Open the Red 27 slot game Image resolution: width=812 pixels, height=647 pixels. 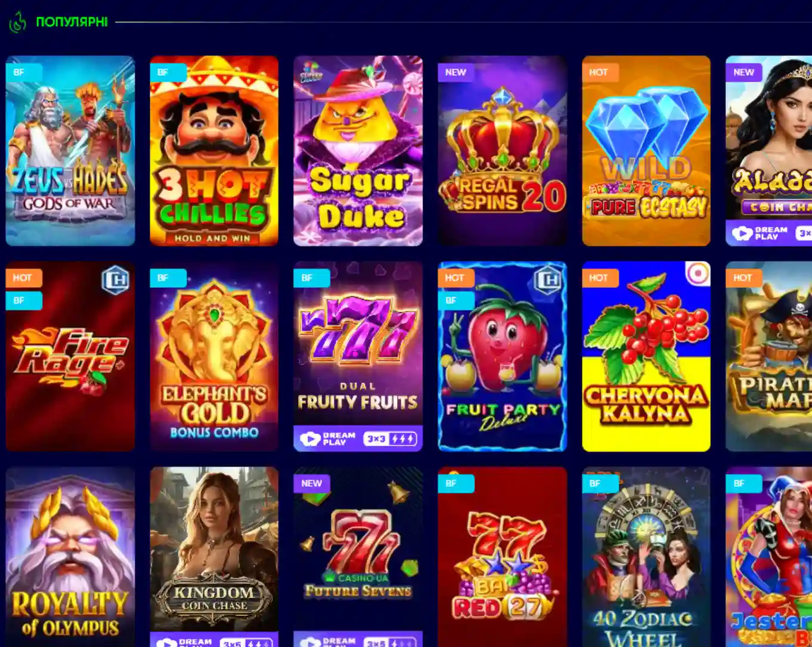502,557
